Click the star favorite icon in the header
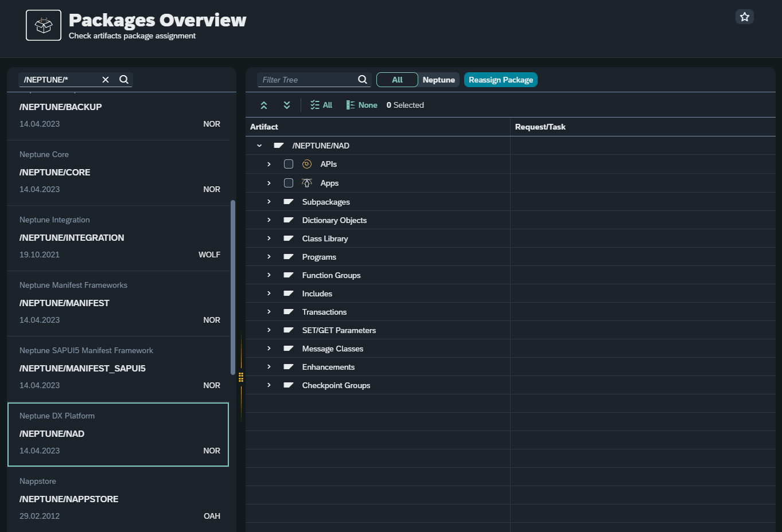The width and height of the screenshot is (782, 532). (744, 17)
